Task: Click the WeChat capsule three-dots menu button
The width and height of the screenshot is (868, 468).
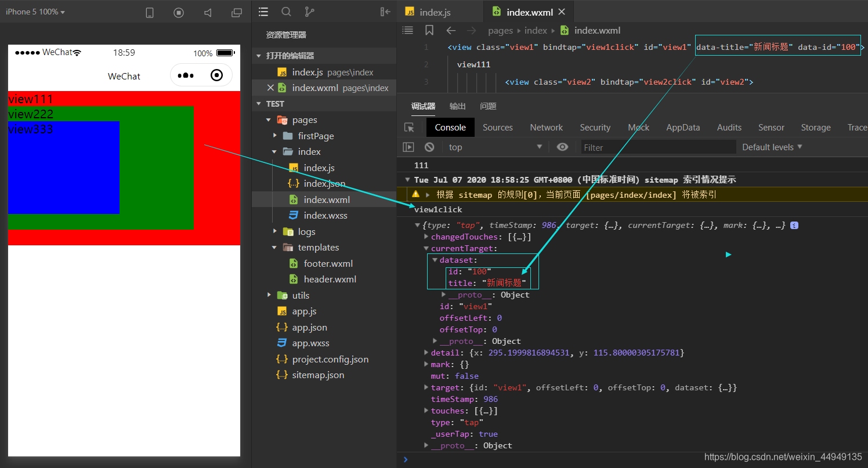Action: click(186, 75)
